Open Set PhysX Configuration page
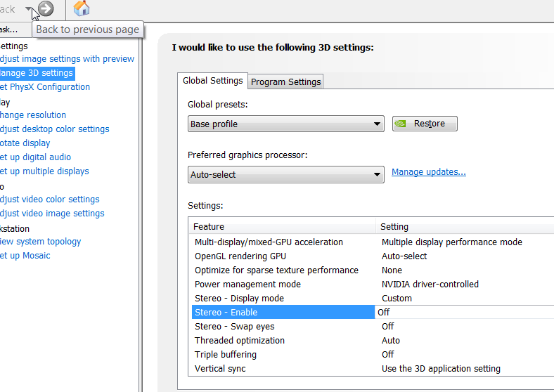554x392 pixels. click(45, 87)
